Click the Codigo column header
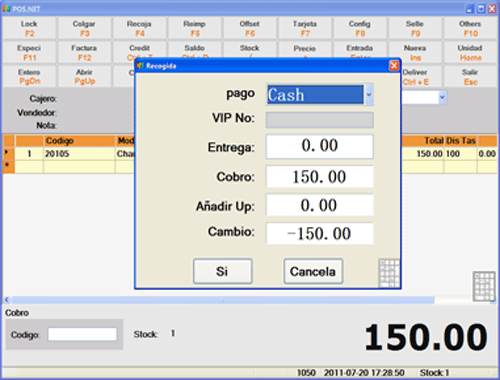The height and width of the screenshot is (380, 500). (x=79, y=141)
